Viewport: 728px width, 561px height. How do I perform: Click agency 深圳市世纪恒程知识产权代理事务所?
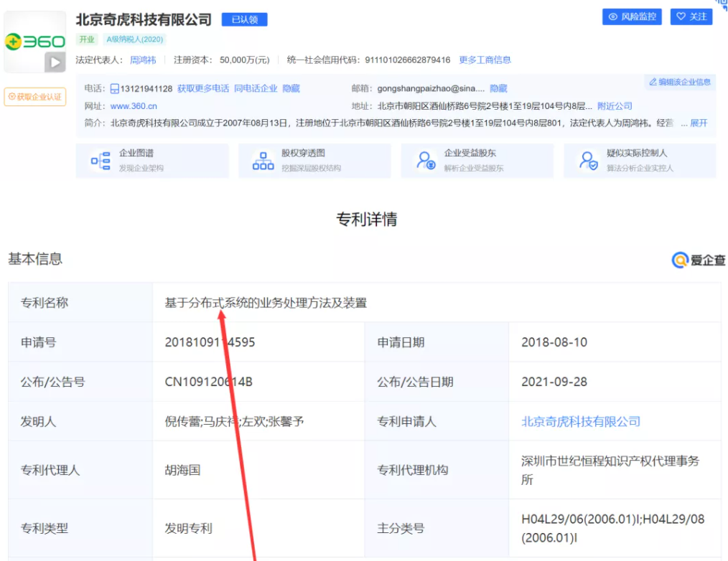(610, 470)
